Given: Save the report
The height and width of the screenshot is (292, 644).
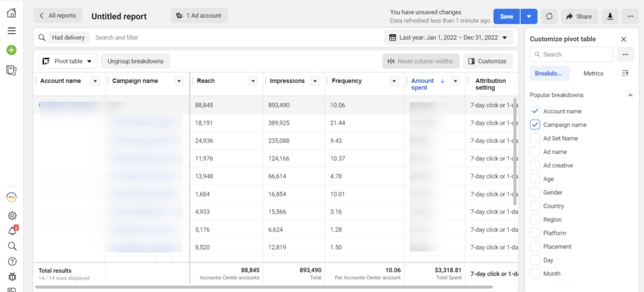Looking at the screenshot, I should 506,16.
